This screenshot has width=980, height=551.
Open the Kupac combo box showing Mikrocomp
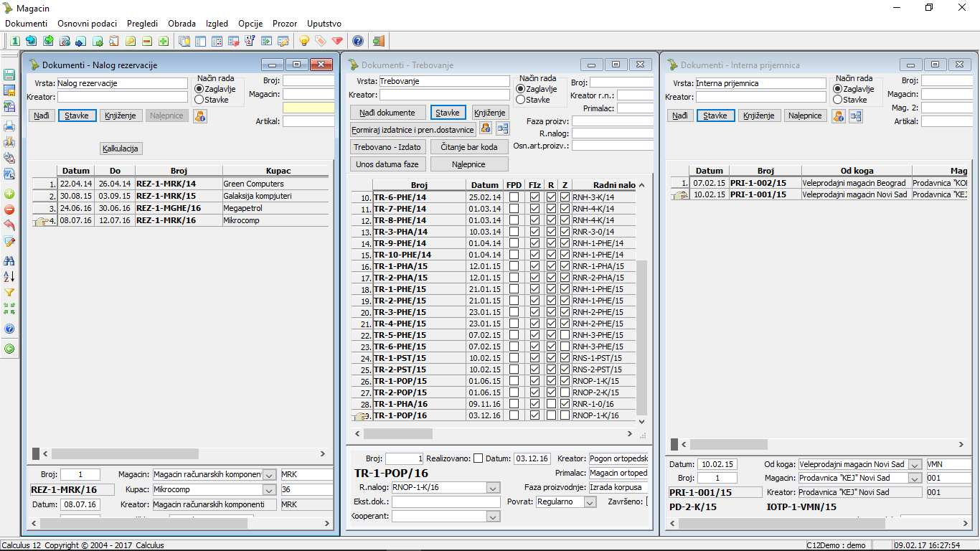269,489
